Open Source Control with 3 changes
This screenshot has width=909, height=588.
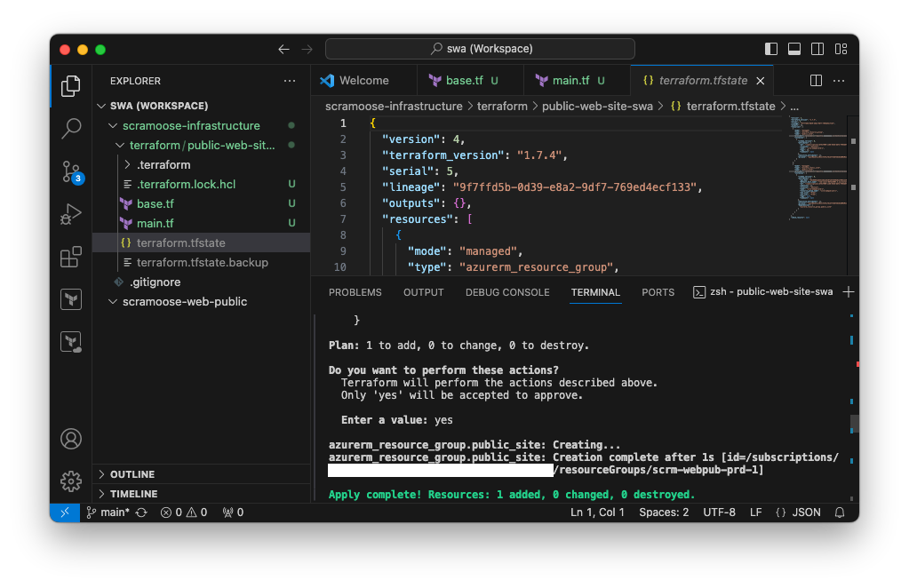[x=72, y=171]
